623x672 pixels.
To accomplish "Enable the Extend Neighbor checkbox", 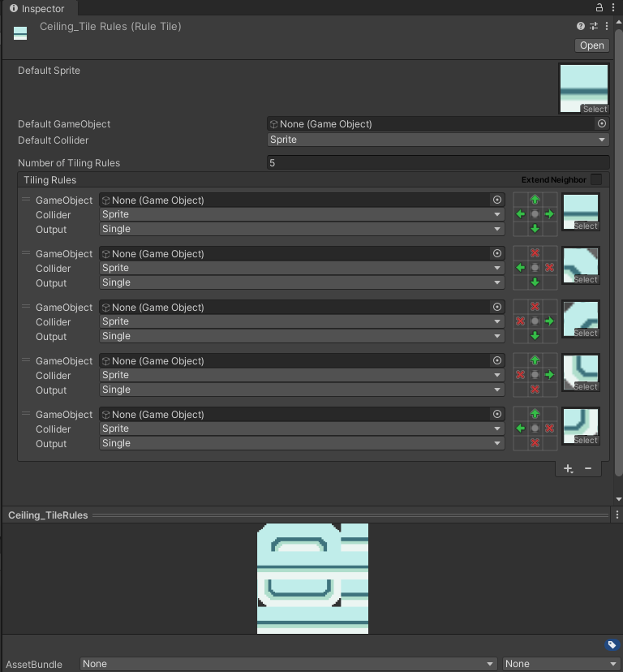I will [x=596, y=179].
